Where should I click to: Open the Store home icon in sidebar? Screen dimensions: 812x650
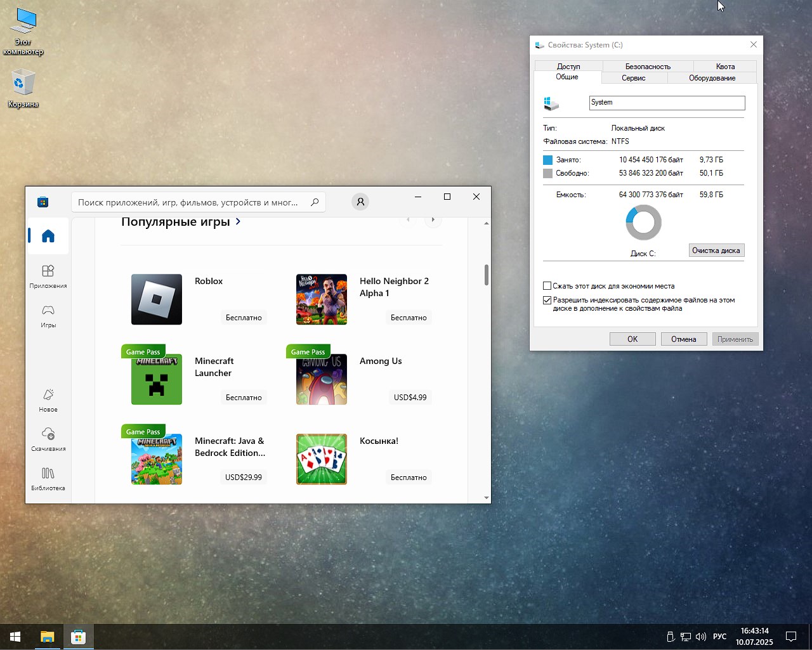coord(48,236)
